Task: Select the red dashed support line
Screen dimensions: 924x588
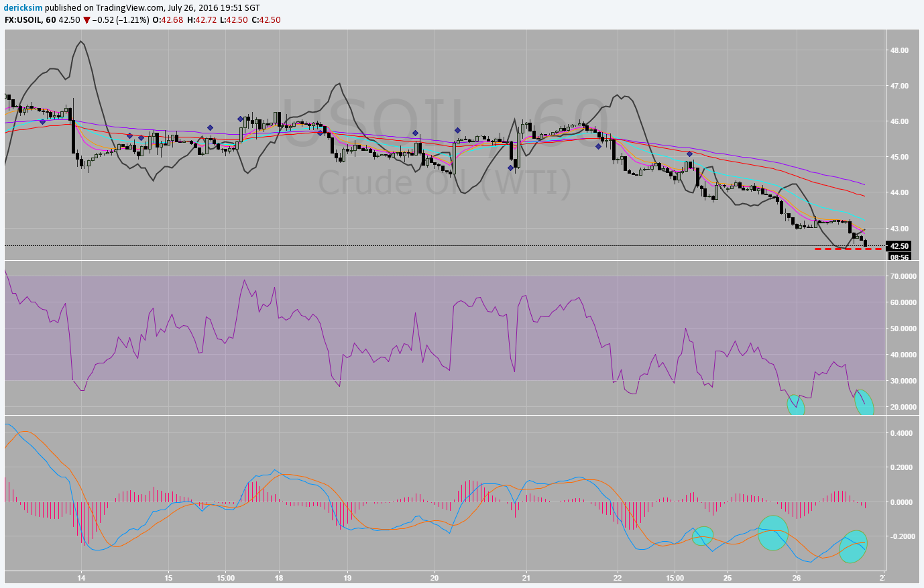Action: click(848, 249)
